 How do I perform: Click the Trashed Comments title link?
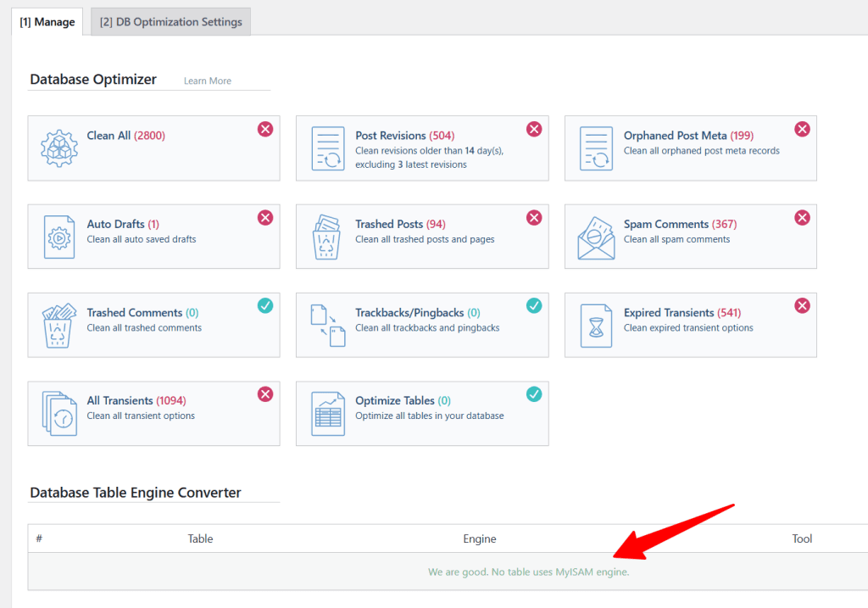(134, 313)
